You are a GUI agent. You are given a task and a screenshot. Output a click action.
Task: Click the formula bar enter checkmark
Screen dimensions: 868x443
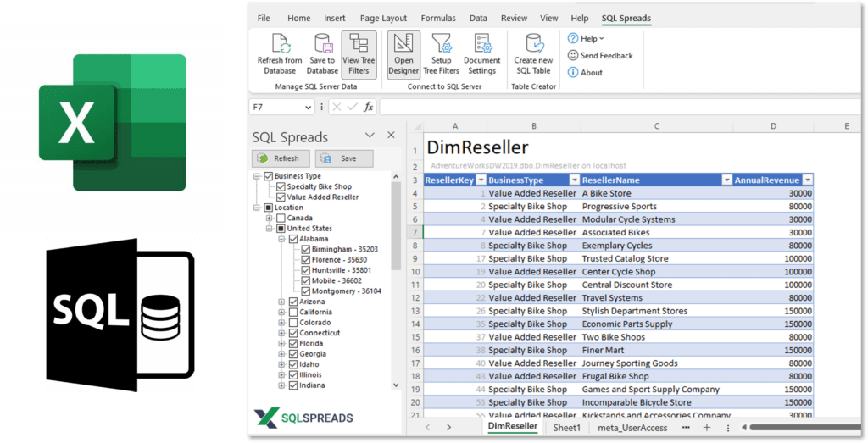[352, 107]
